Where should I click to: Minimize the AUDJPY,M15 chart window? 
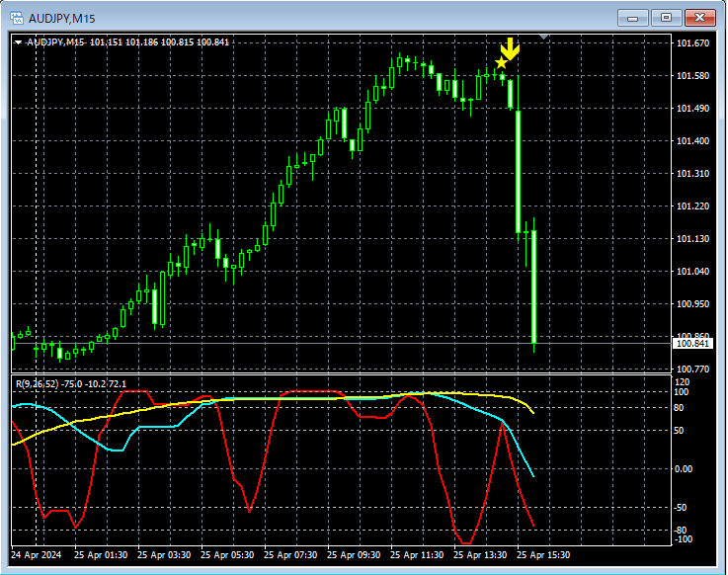click(x=634, y=17)
